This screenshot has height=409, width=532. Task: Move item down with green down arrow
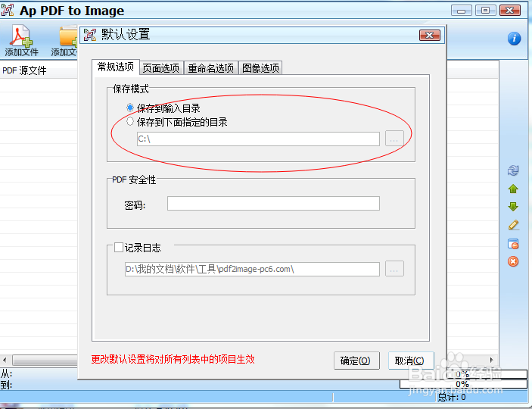click(513, 207)
